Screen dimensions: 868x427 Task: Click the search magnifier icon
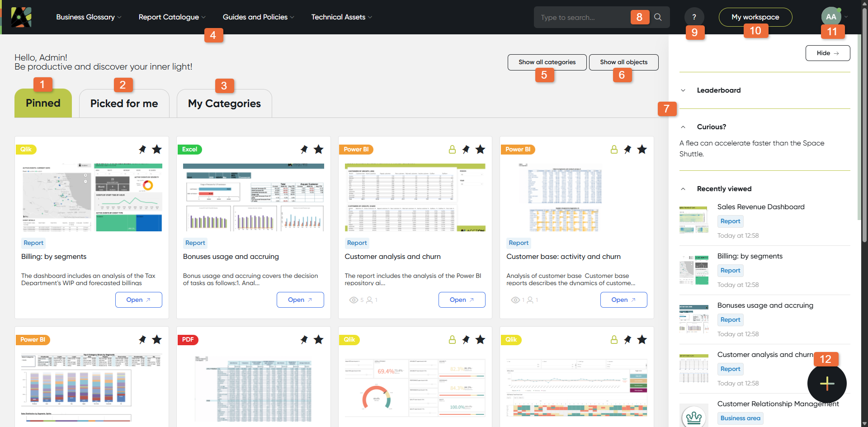[658, 17]
